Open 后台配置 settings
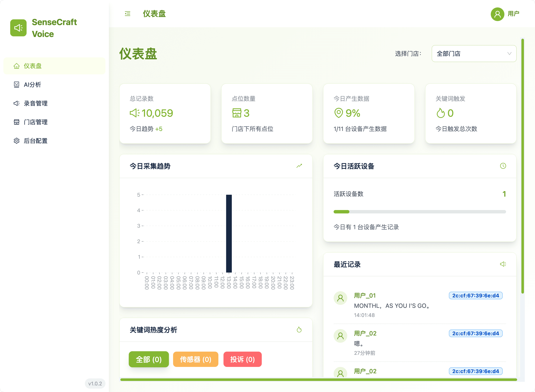535x392 pixels. pos(35,141)
